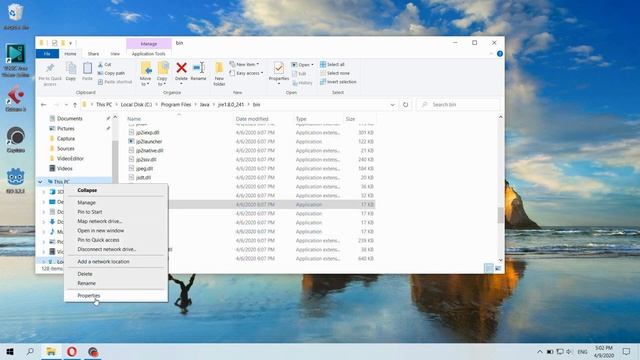Image resolution: width=640 pixels, height=360 pixels.
Task: Open the File tab
Action: (x=47, y=54)
